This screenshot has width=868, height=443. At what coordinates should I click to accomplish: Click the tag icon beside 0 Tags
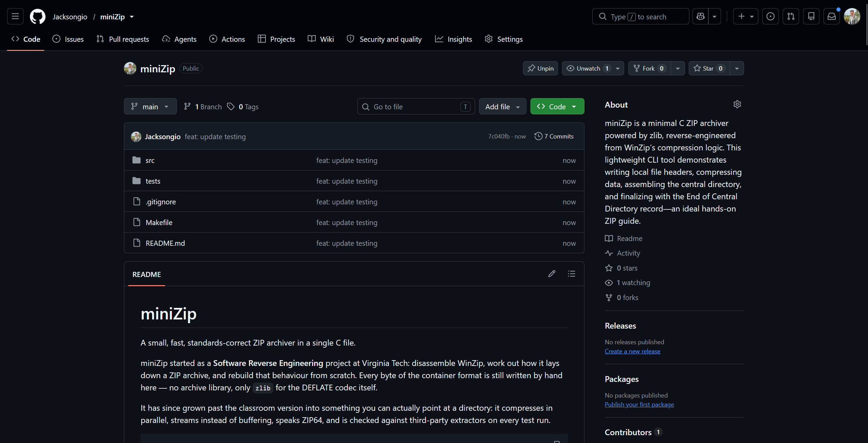tap(231, 107)
